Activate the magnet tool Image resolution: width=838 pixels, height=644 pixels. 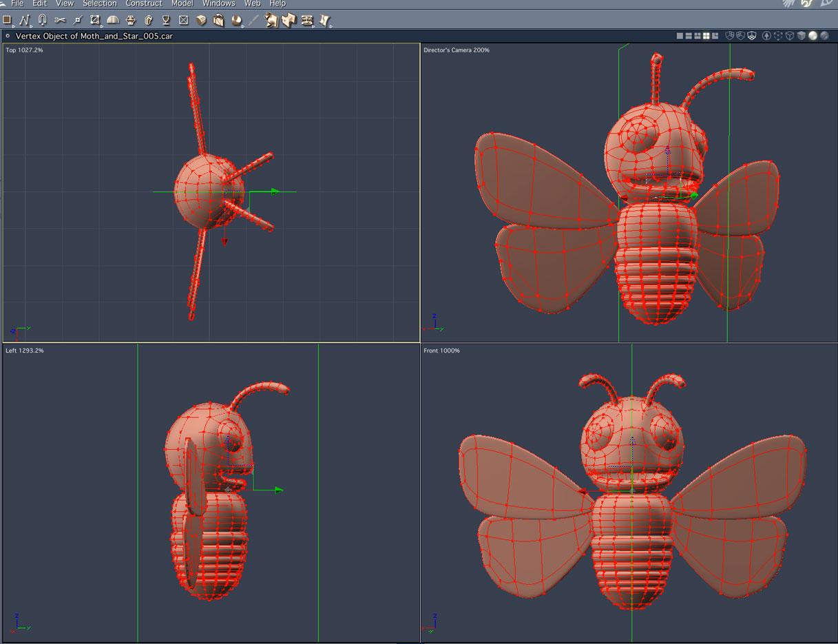coord(42,20)
